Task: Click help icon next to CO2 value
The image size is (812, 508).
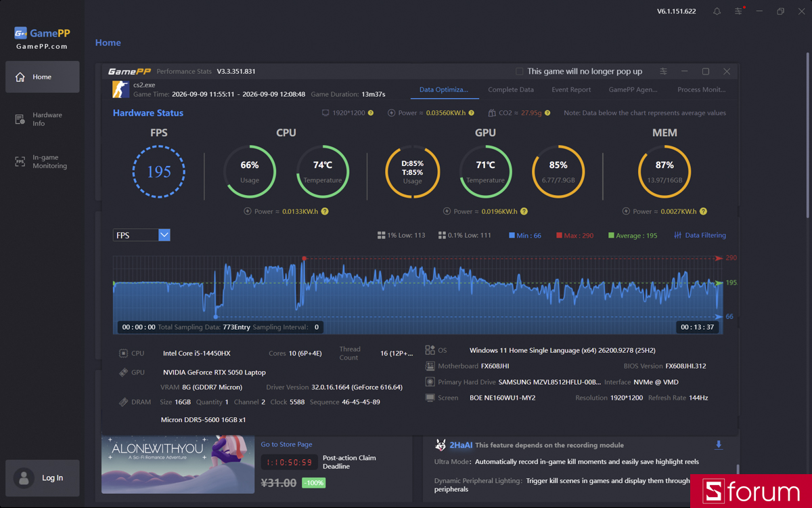Action: [x=547, y=113]
